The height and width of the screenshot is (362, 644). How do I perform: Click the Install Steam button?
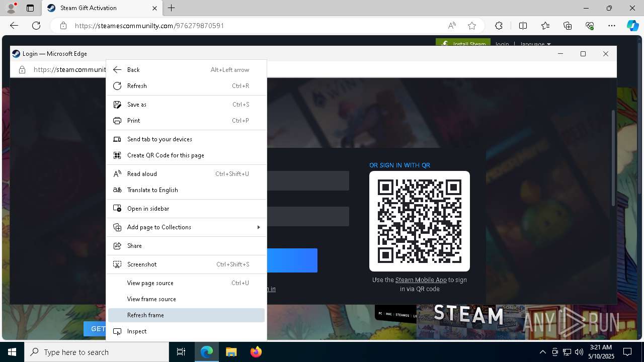(463, 44)
